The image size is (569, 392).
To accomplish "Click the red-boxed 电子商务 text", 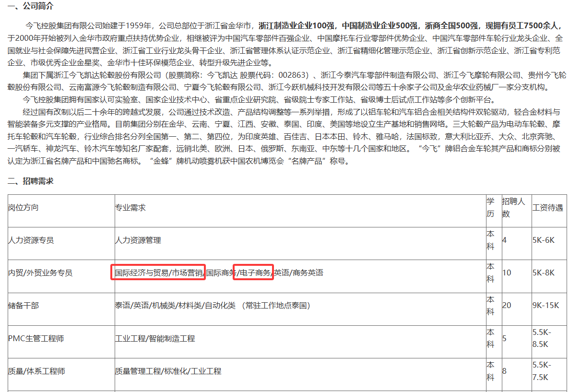I will (254, 273).
